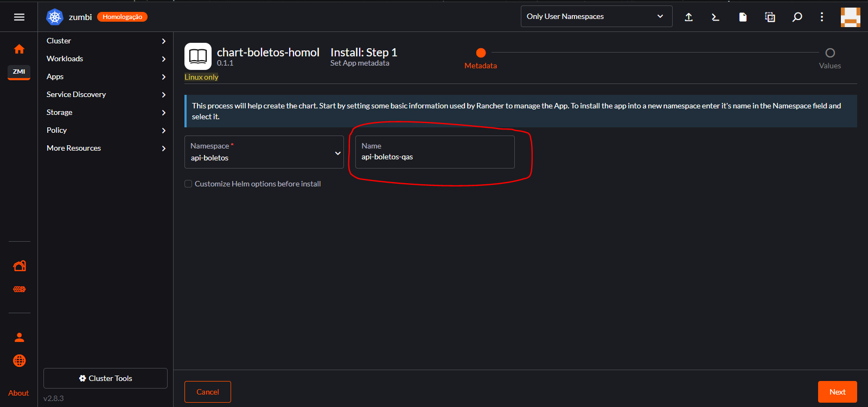Open the three-dot more options menu

(822, 17)
